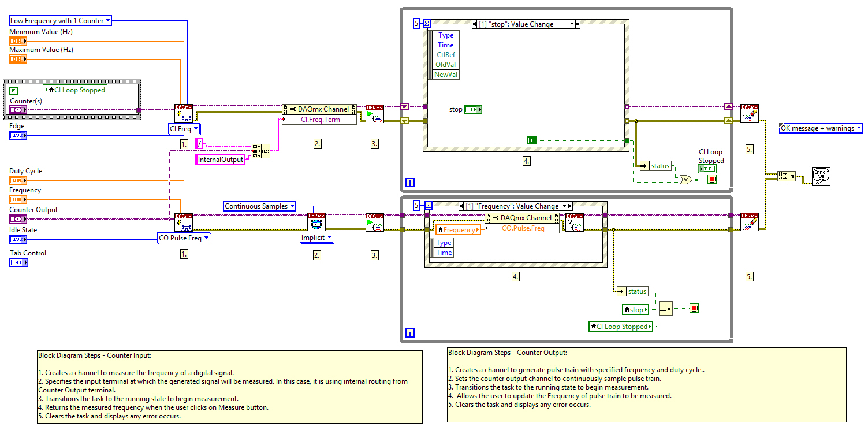Click the timeout hourglass of the stop event structure
Screen dimensions: 868x430
pos(427,24)
